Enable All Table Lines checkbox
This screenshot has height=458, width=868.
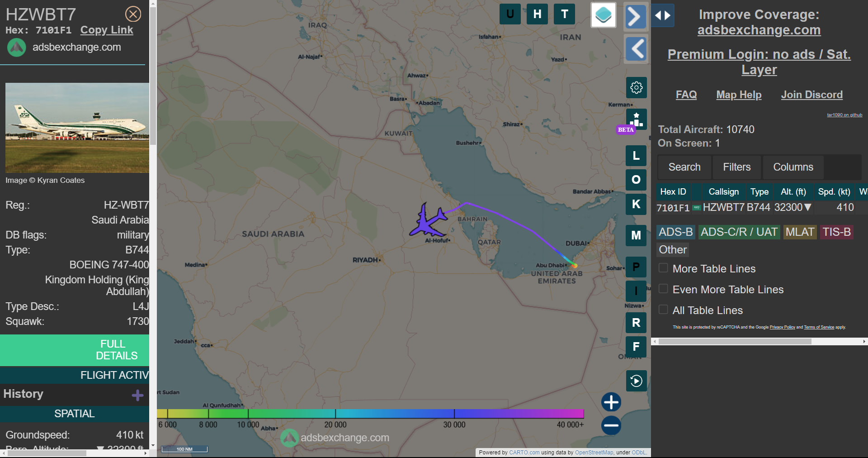click(x=663, y=310)
